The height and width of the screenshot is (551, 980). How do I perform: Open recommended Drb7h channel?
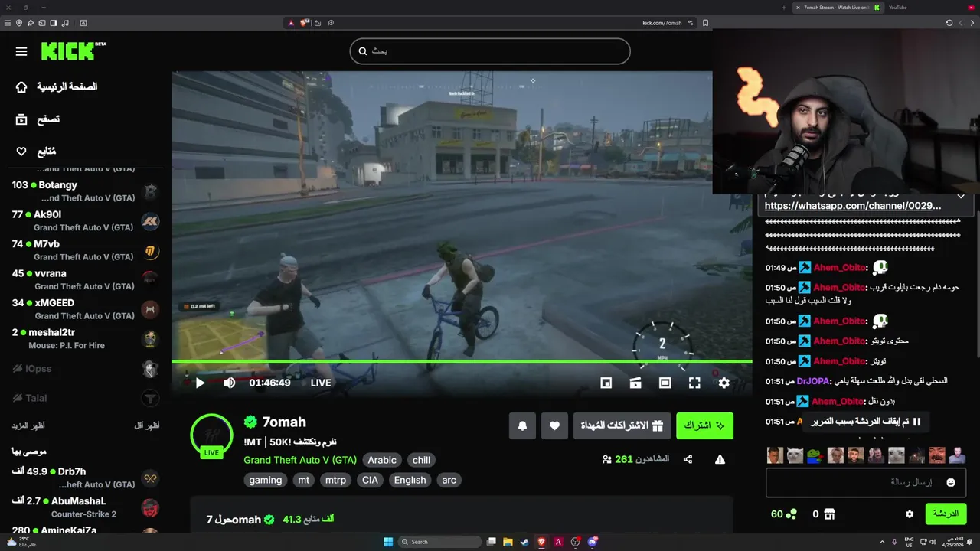(x=85, y=478)
